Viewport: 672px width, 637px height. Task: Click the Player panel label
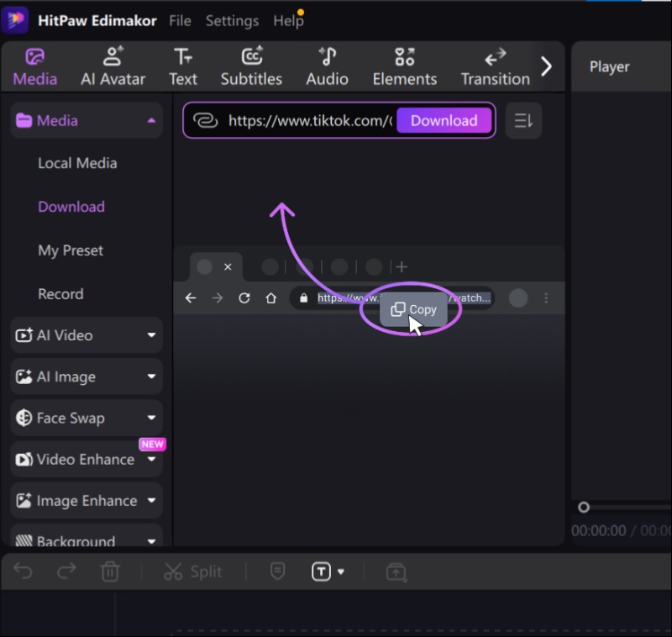pos(610,67)
